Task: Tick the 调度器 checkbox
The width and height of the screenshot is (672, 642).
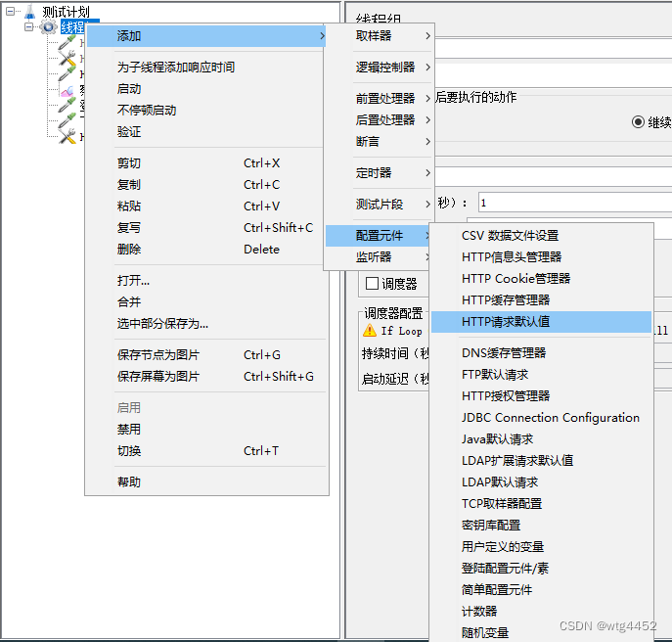Action: (372, 283)
